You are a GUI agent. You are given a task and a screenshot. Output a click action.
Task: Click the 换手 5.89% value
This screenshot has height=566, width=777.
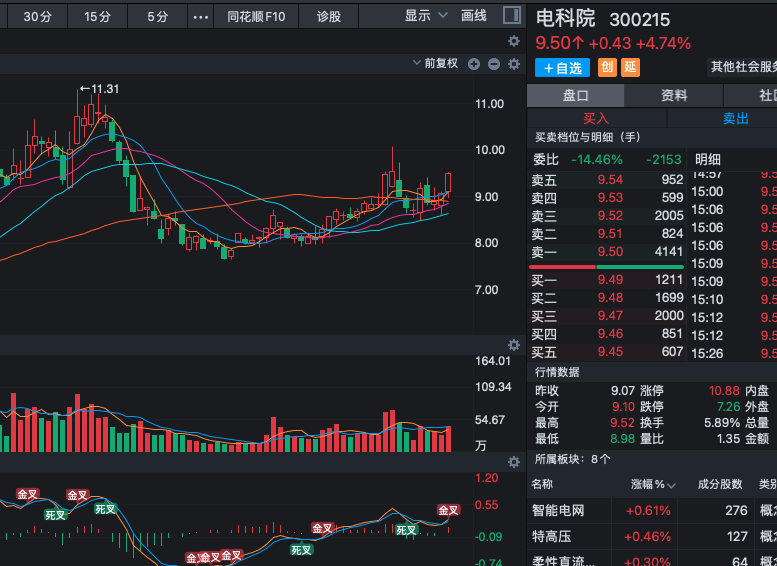tap(722, 423)
